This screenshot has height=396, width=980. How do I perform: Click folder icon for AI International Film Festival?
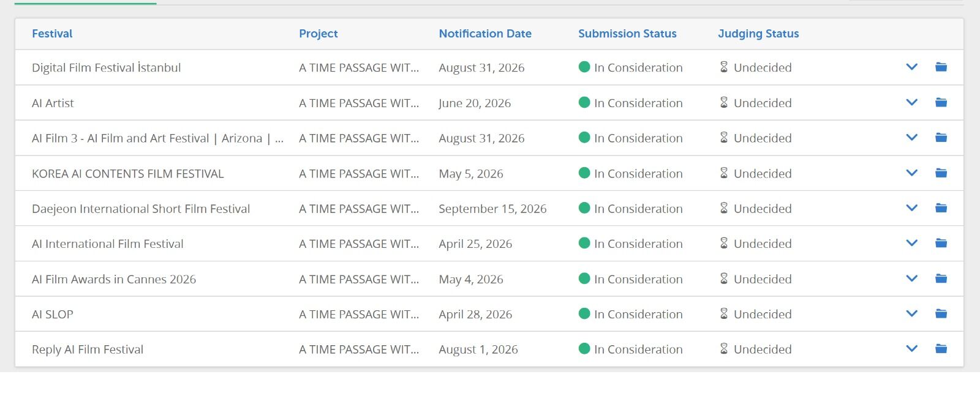941,243
